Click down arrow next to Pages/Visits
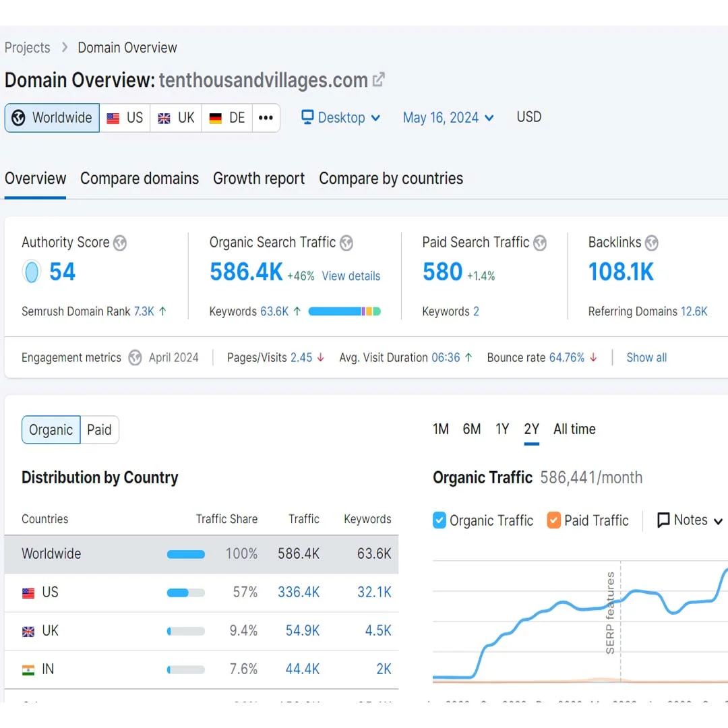The height and width of the screenshot is (728, 728). pyautogui.click(x=320, y=357)
